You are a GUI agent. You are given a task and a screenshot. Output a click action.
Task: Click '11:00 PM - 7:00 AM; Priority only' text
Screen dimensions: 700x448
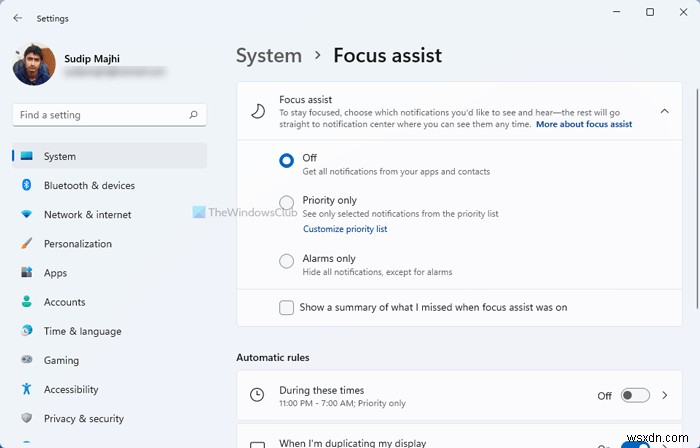pyautogui.click(x=342, y=403)
